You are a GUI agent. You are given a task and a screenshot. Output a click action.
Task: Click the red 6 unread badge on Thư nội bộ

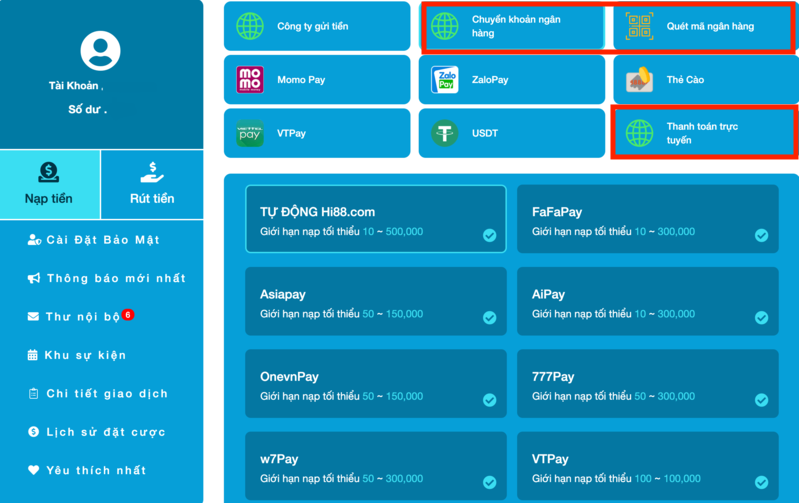click(128, 314)
